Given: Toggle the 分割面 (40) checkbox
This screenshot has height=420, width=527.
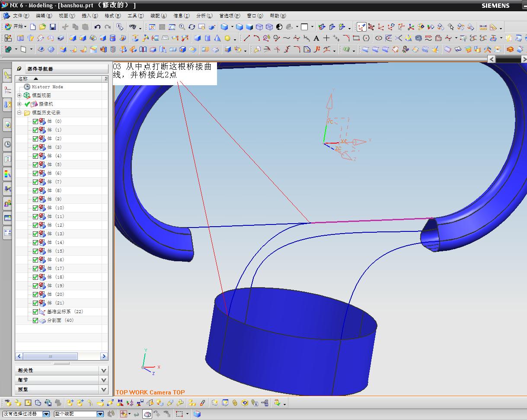Looking at the screenshot, I should 35,320.
